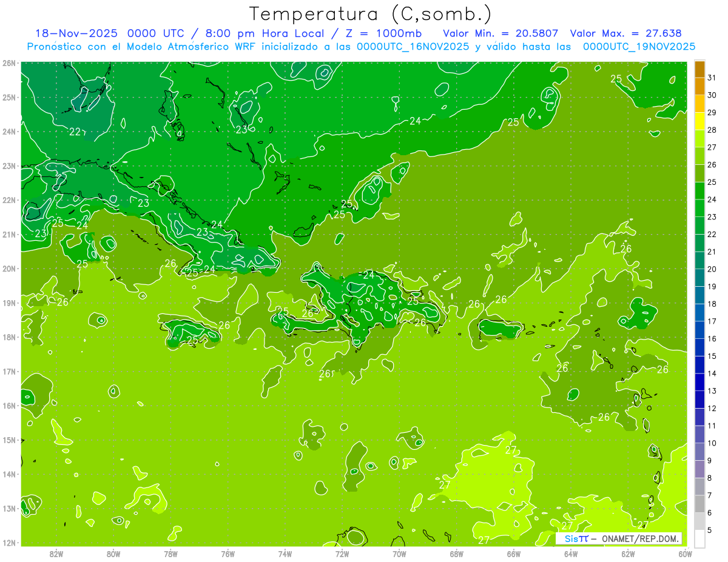Pick the gray color bar segment between 6 and 7
Screen dimensions: 728x562
coord(699,504)
